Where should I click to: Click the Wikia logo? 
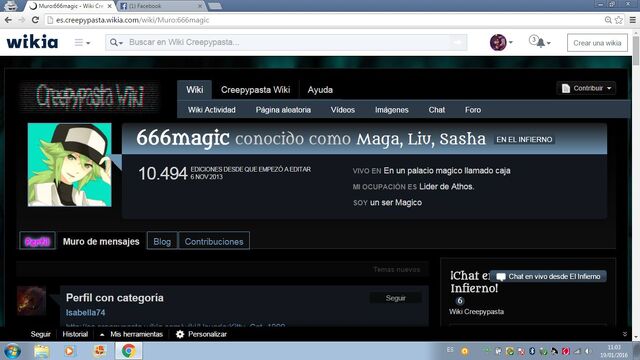click(x=32, y=42)
